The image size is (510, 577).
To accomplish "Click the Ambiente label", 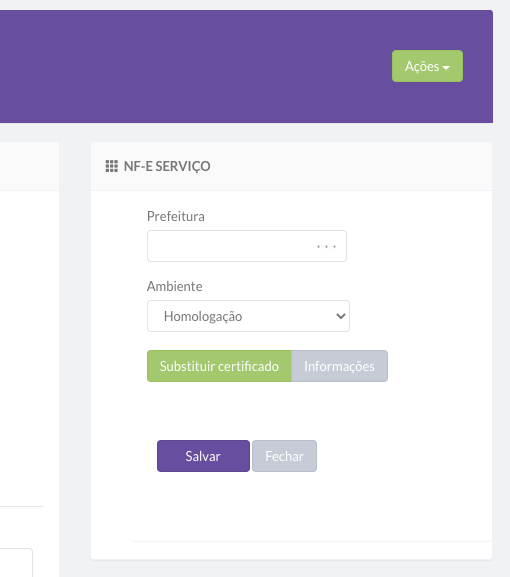I will [x=174, y=286].
